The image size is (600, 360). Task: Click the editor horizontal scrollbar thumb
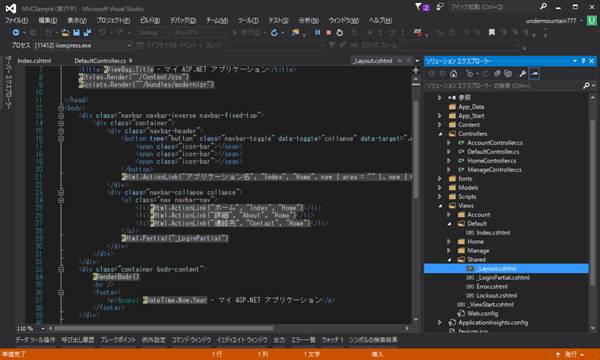(x=164, y=328)
